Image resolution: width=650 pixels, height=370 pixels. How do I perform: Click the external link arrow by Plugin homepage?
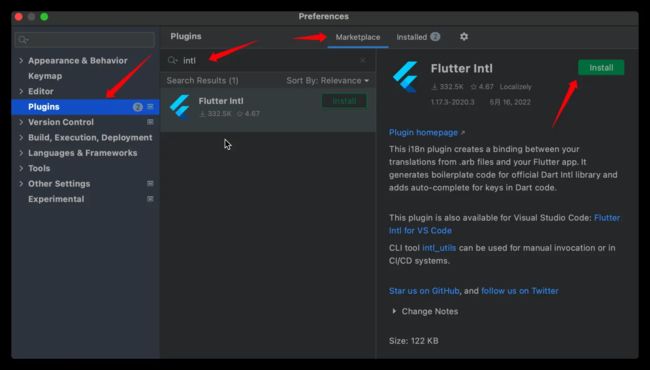click(x=463, y=133)
